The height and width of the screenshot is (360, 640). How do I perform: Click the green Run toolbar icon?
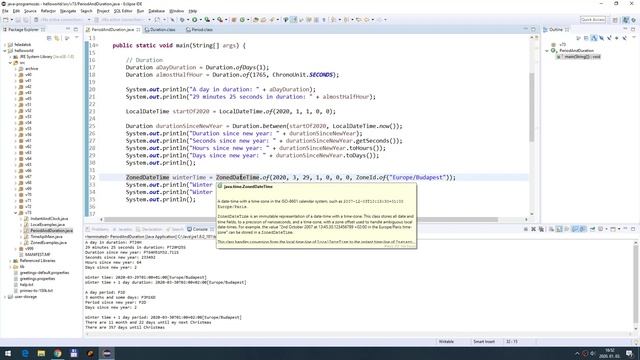pos(195,20)
